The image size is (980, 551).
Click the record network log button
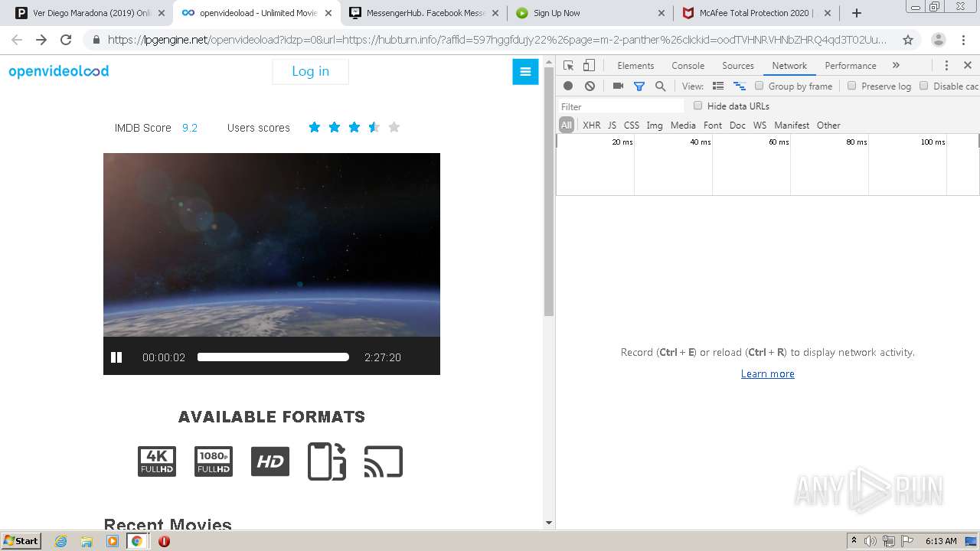pyautogui.click(x=568, y=86)
